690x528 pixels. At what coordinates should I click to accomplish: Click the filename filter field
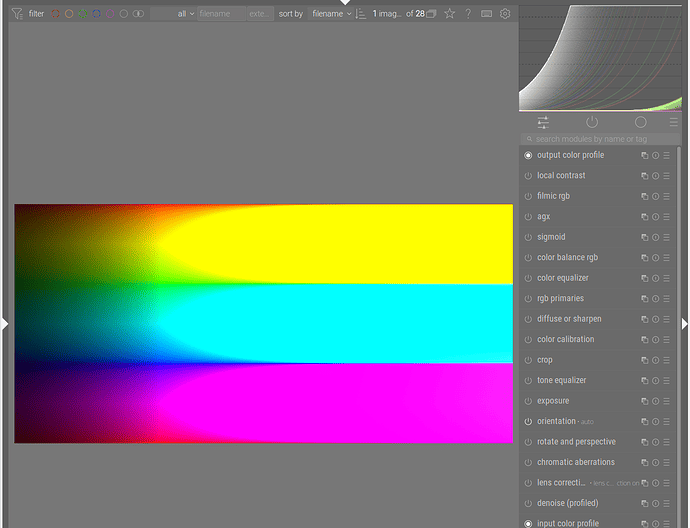pos(221,14)
